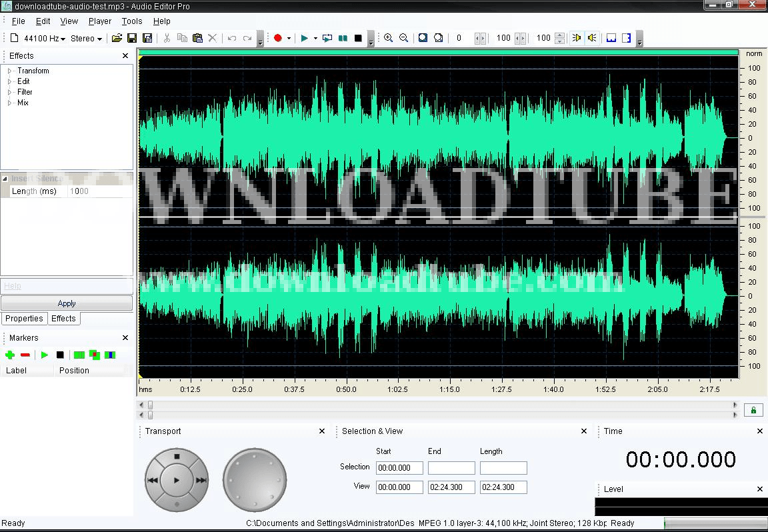The height and width of the screenshot is (532, 768).
Task: Open the File menu
Action: (x=18, y=21)
